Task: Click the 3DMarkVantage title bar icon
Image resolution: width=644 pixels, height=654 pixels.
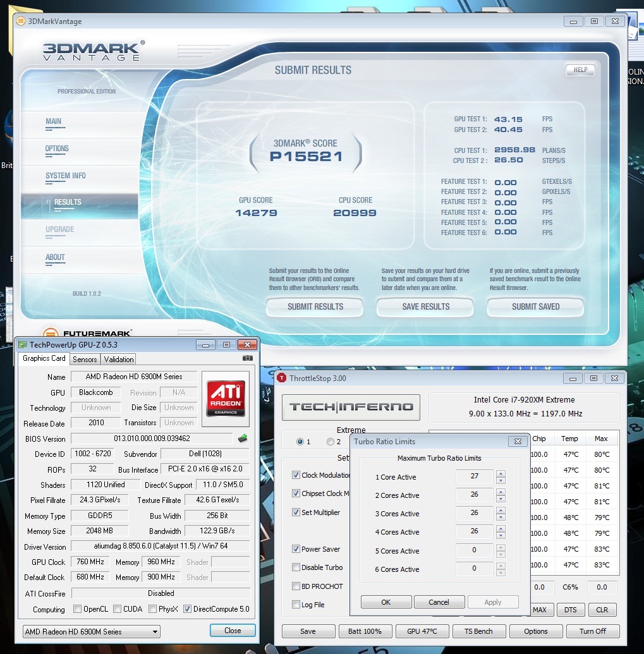Action: tap(20, 21)
